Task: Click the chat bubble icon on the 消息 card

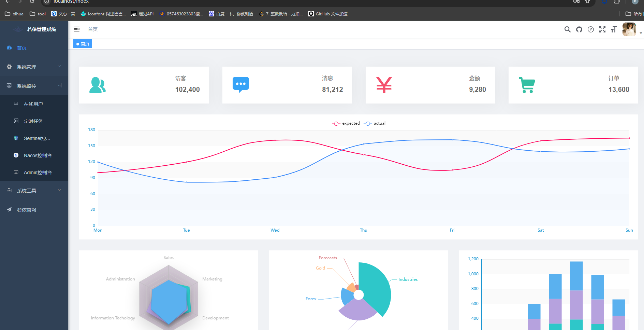Action: click(241, 85)
